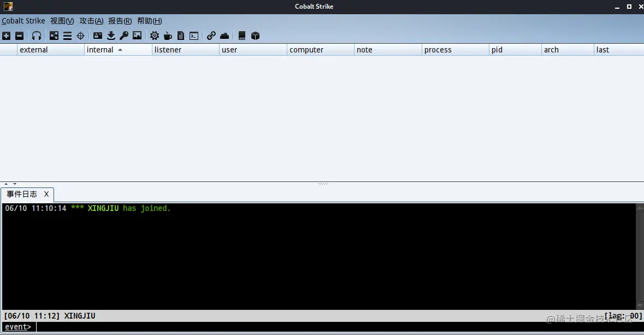Viewport: 644px width, 335px height.
Task: Maximize the Cobalt Strike window
Action: pyautogui.click(x=629, y=7)
